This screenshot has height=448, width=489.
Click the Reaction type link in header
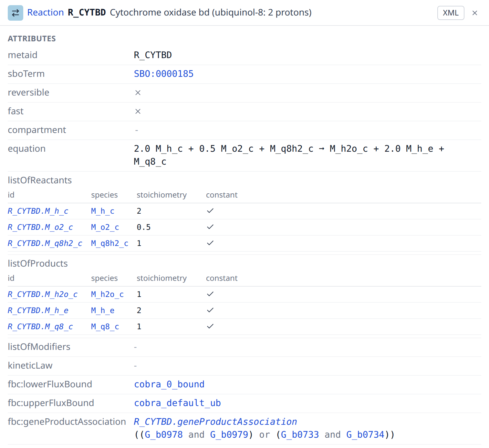click(46, 13)
